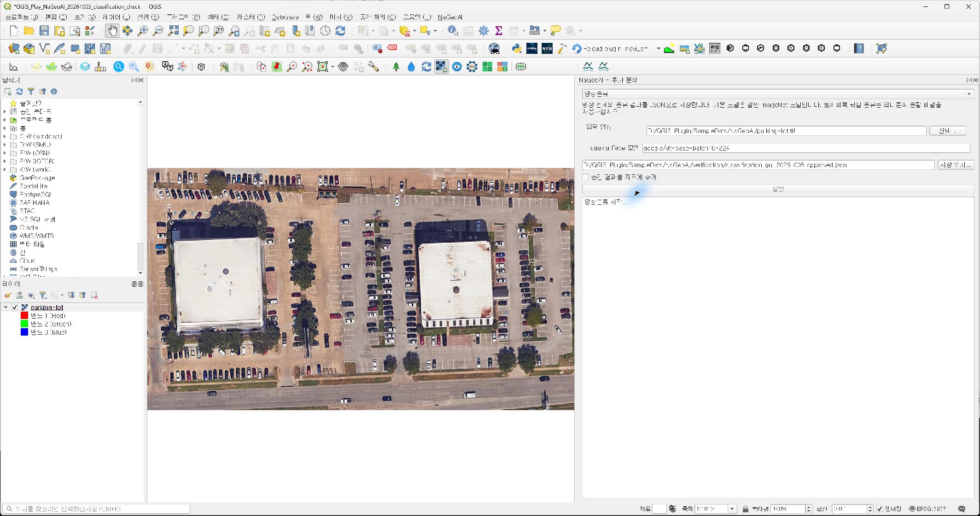Open the scale dropdown in status bar
This screenshot has height=516, width=980.
point(732,509)
